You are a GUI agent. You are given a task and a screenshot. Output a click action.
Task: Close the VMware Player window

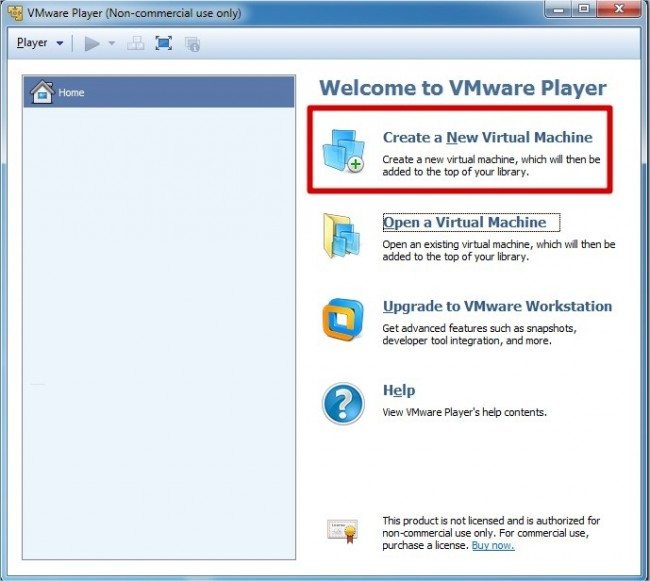coord(619,9)
